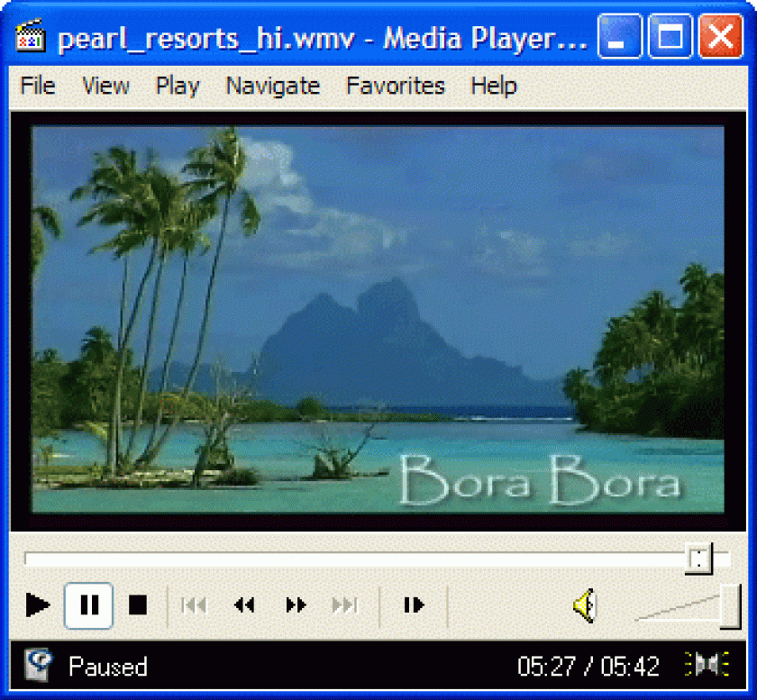Click the 05:27 / 05:42 time display

[x=588, y=667]
